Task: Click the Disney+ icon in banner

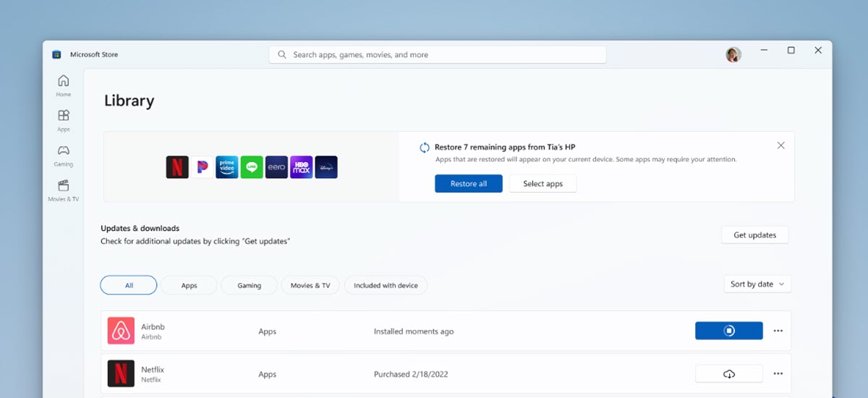Action: 326,167
